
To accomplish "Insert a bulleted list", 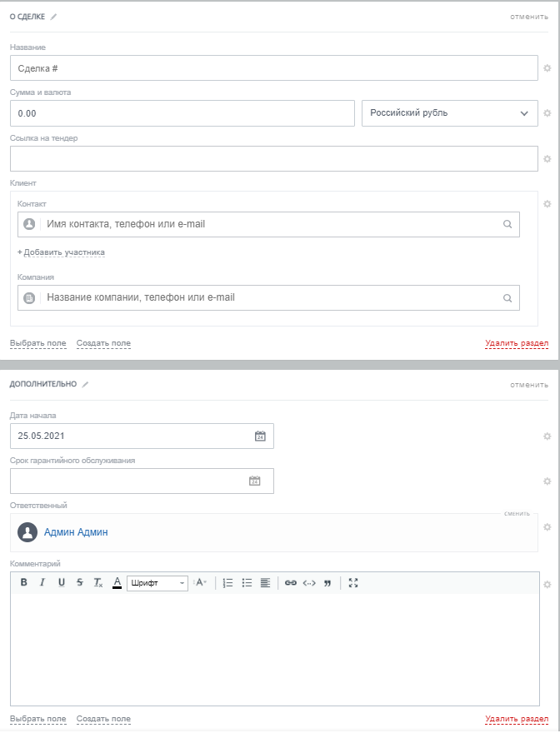I will [247, 583].
